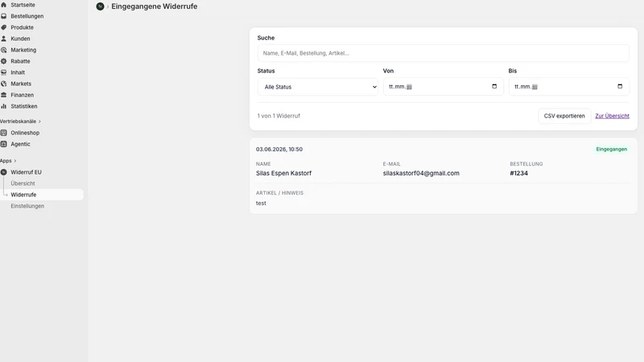Click the Statistiken bar chart icon
644x362 pixels.
point(4,106)
